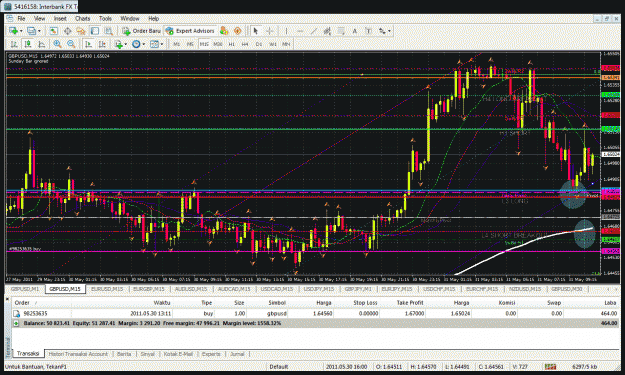Open the Histori Transaksi Account tab

[78, 354]
